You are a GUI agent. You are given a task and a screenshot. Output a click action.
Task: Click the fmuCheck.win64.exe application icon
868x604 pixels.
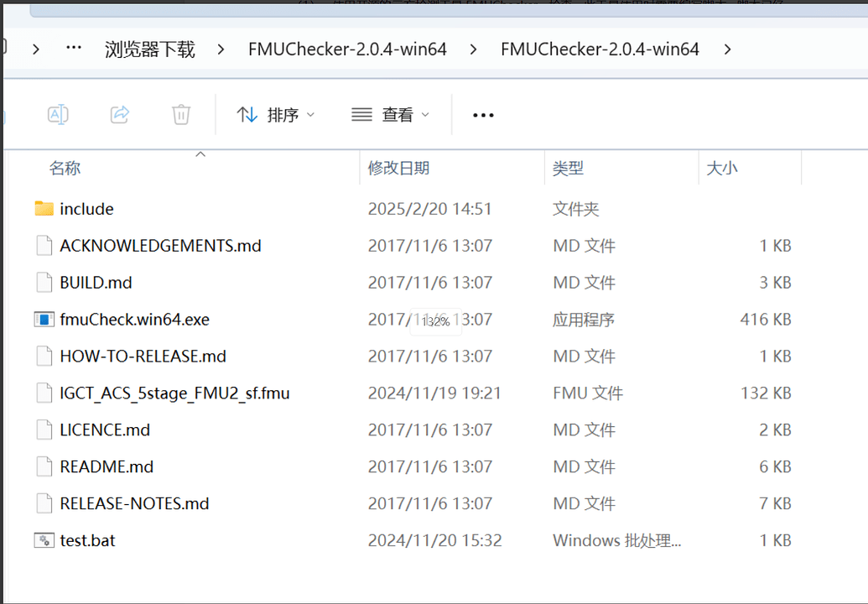tap(44, 320)
